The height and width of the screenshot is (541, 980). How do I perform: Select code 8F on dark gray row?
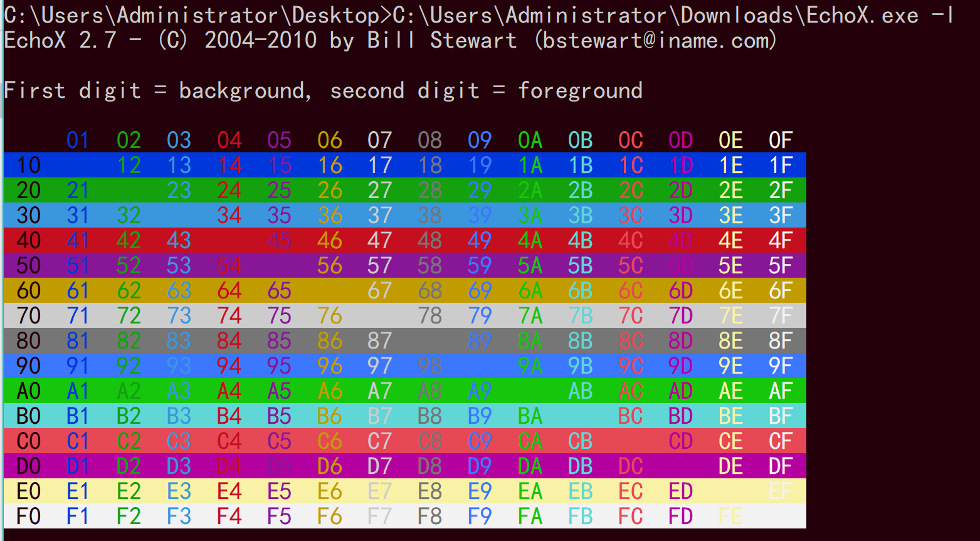coord(781,340)
